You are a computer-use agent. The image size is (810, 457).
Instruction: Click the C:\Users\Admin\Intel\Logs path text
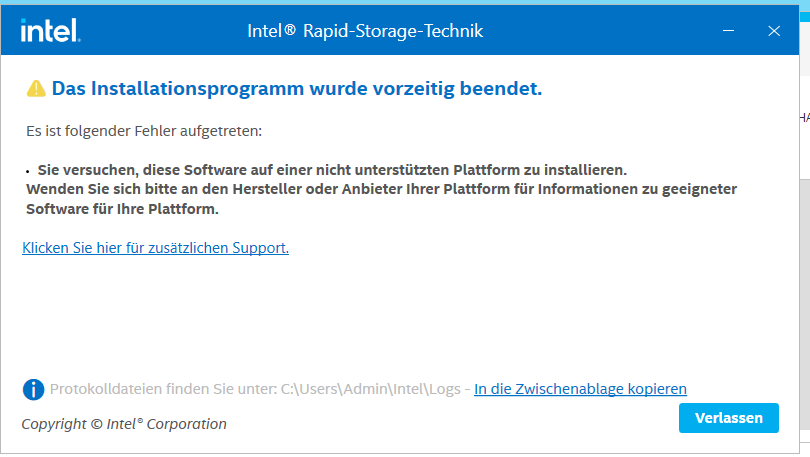[x=370, y=389]
